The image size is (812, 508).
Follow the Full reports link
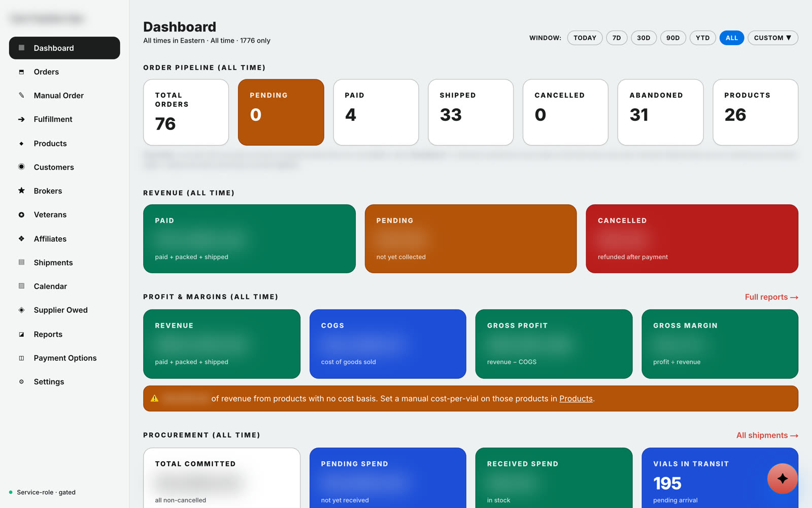pos(771,297)
